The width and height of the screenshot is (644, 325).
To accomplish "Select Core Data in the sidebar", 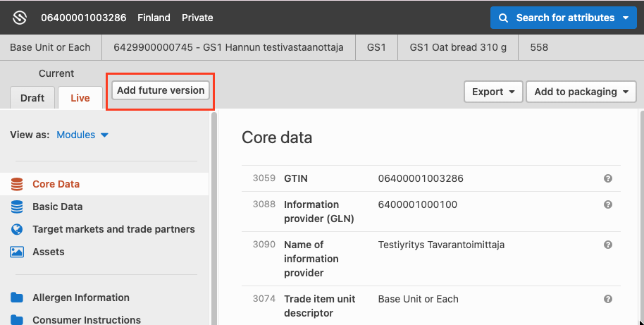I will [x=104, y=184].
